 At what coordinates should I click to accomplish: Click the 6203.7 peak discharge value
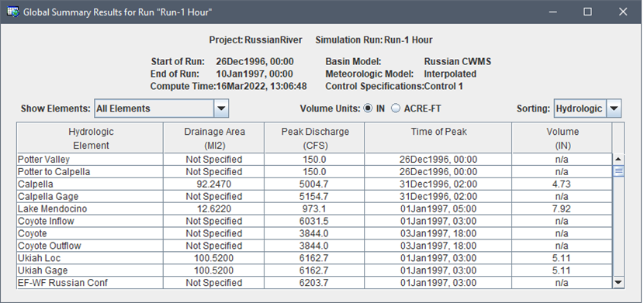[x=314, y=283]
